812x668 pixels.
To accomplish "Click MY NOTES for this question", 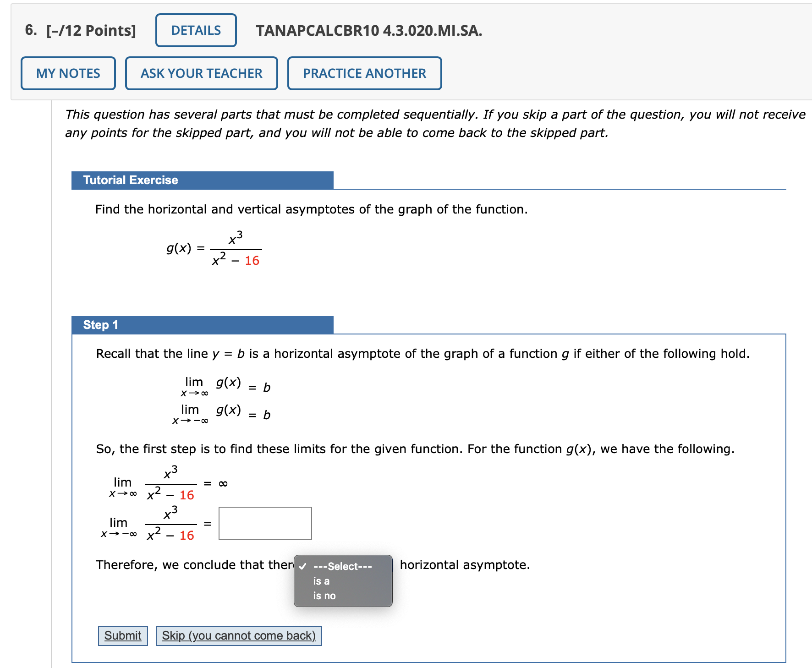I will pyautogui.click(x=67, y=72).
